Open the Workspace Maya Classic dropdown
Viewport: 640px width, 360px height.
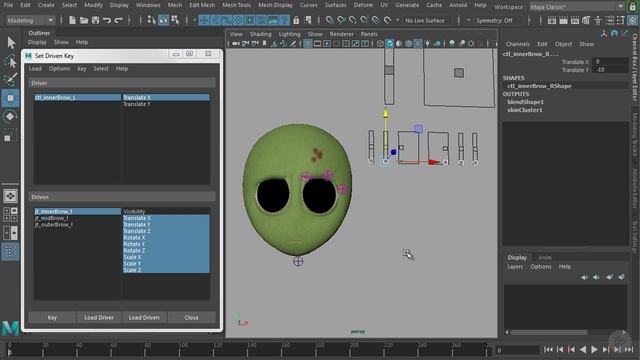click(577, 7)
